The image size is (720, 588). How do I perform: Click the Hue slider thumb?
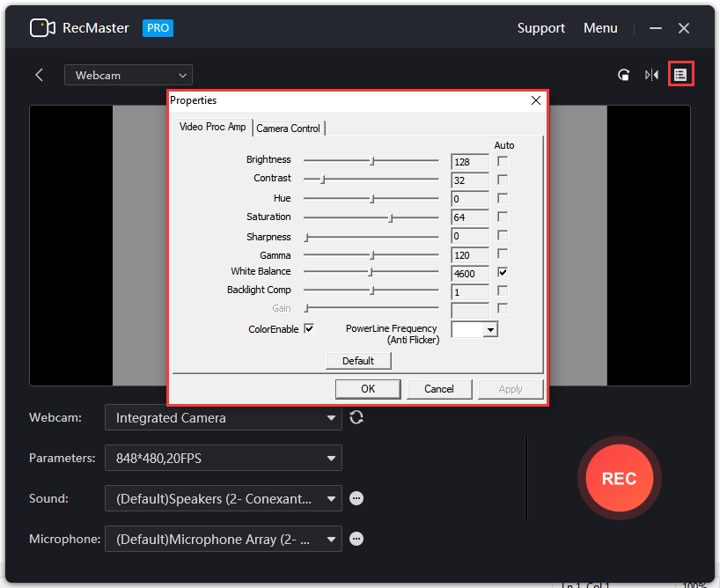[x=372, y=199]
